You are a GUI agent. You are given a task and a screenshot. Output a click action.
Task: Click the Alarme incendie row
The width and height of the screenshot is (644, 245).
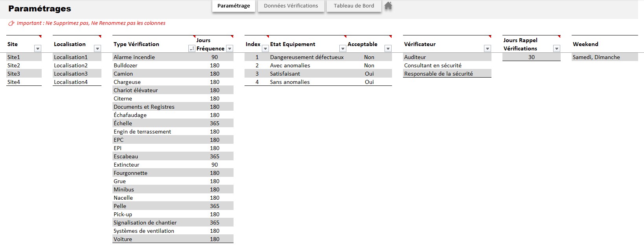(134, 57)
